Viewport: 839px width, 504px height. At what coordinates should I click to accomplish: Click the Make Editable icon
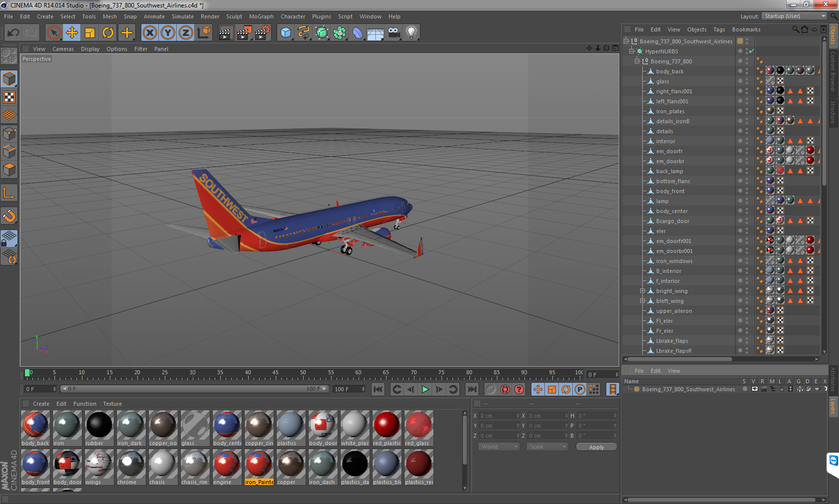(9, 56)
